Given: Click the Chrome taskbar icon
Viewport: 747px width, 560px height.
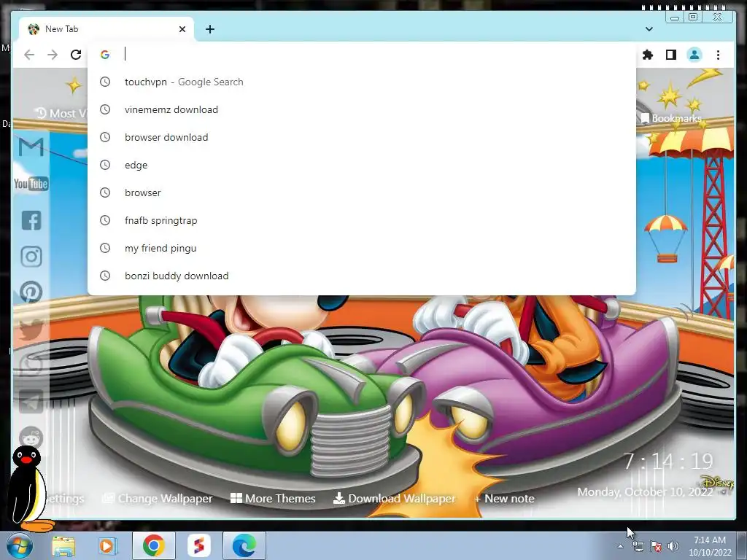Looking at the screenshot, I should pyautogui.click(x=153, y=545).
